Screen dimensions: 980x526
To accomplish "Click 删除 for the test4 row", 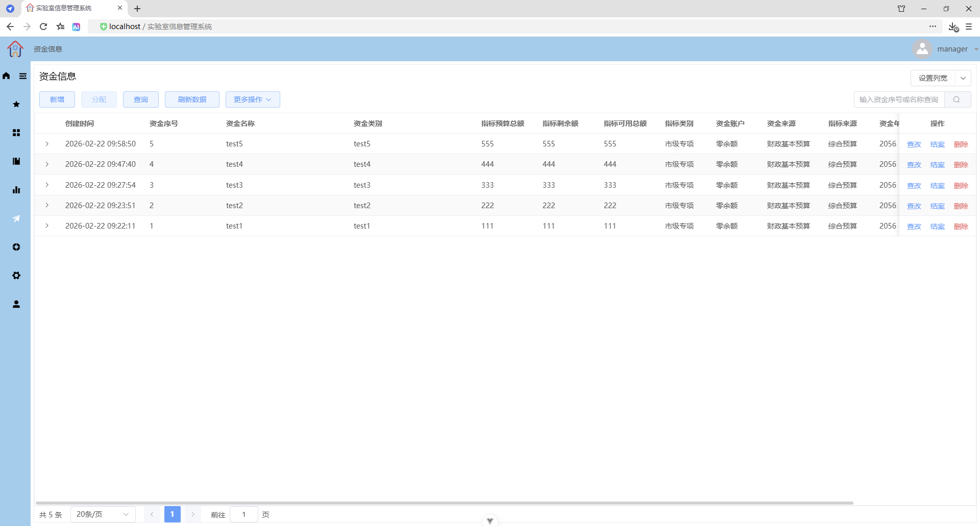I will coord(961,165).
